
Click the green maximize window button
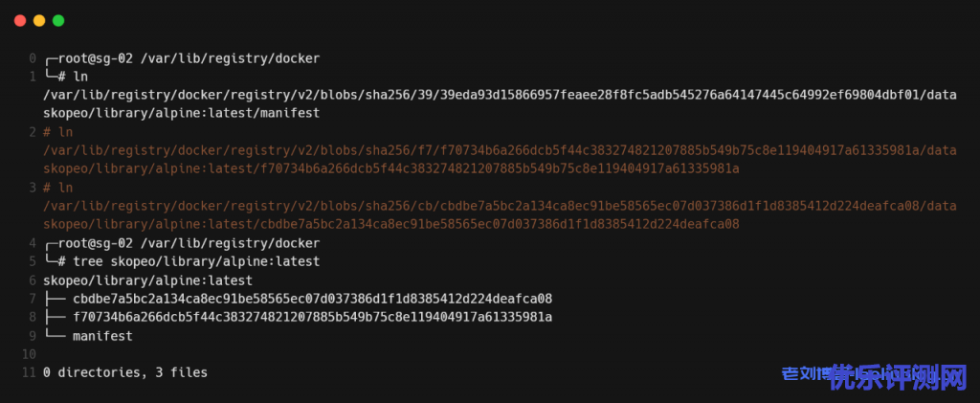pyautogui.click(x=58, y=20)
